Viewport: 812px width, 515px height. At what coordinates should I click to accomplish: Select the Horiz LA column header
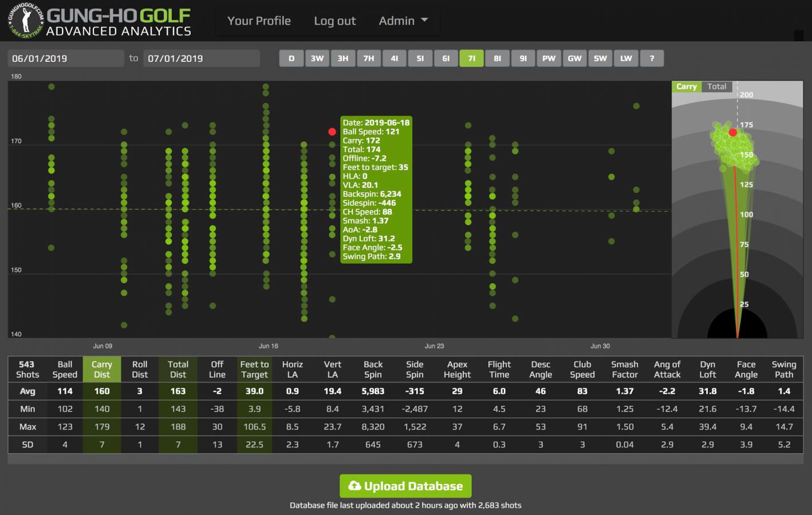click(x=292, y=369)
